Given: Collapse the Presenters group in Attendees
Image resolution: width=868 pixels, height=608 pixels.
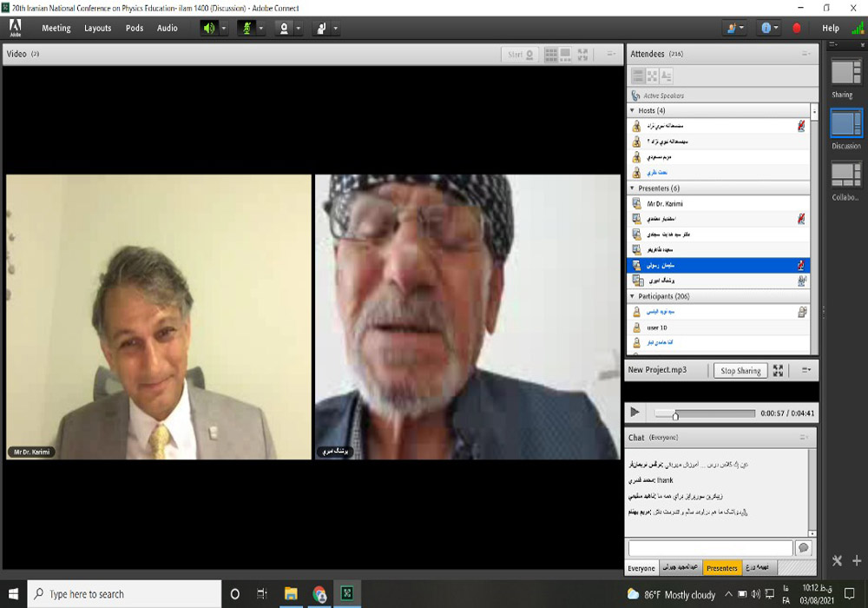Looking at the screenshot, I should tap(632, 188).
